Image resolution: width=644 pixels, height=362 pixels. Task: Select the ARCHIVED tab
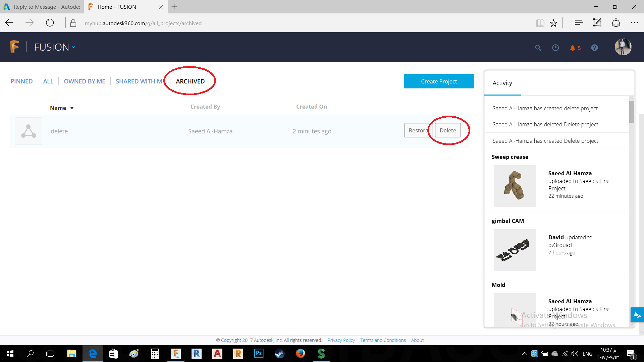[190, 81]
